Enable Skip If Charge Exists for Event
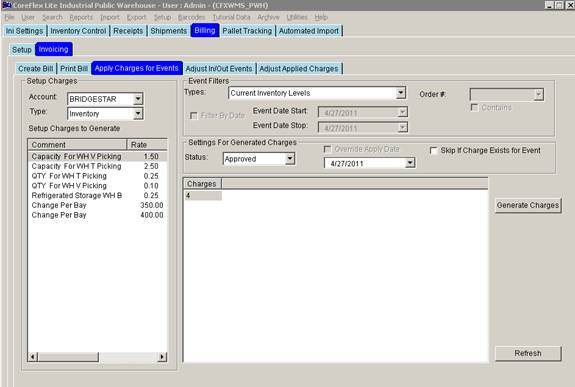 (x=434, y=151)
